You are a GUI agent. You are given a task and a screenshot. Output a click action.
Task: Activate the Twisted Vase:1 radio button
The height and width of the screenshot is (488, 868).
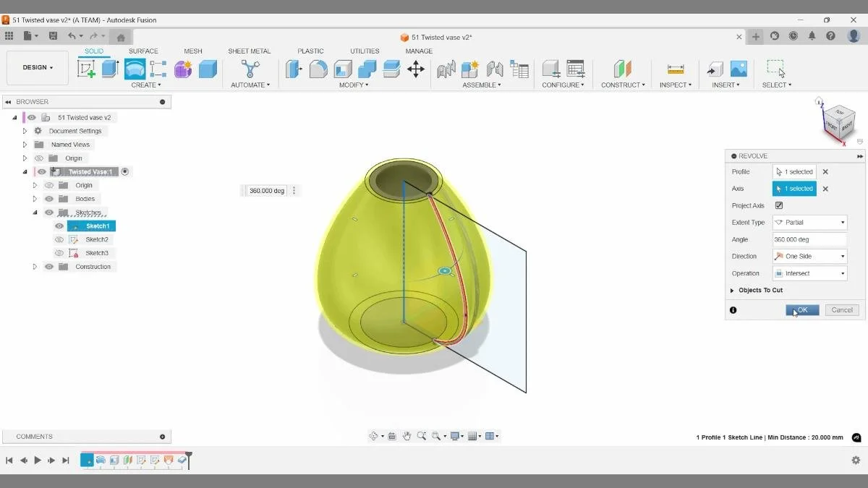[125, 172]
